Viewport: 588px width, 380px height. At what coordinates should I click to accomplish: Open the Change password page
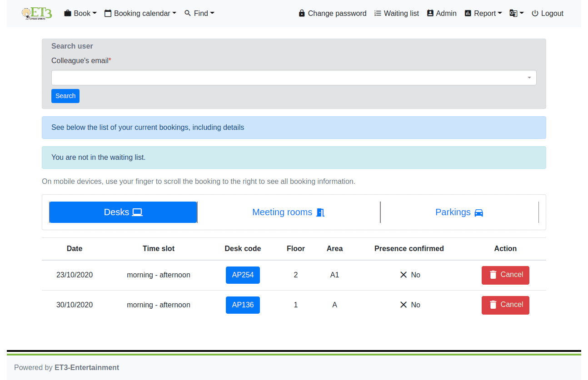[x=333, y=14]
